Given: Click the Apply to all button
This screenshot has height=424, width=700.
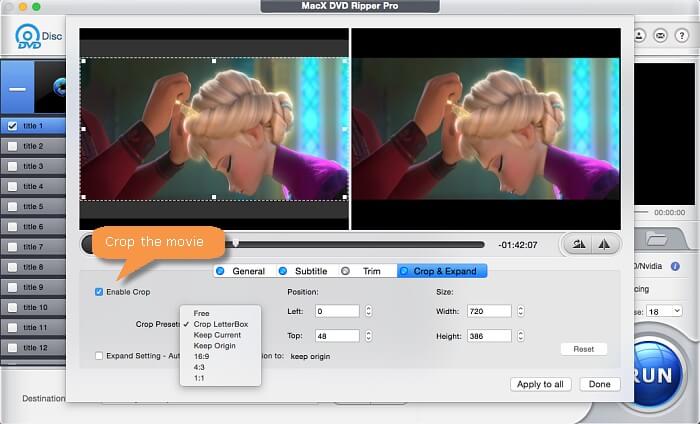Looking at the screenshot, I should coord(542,384).
